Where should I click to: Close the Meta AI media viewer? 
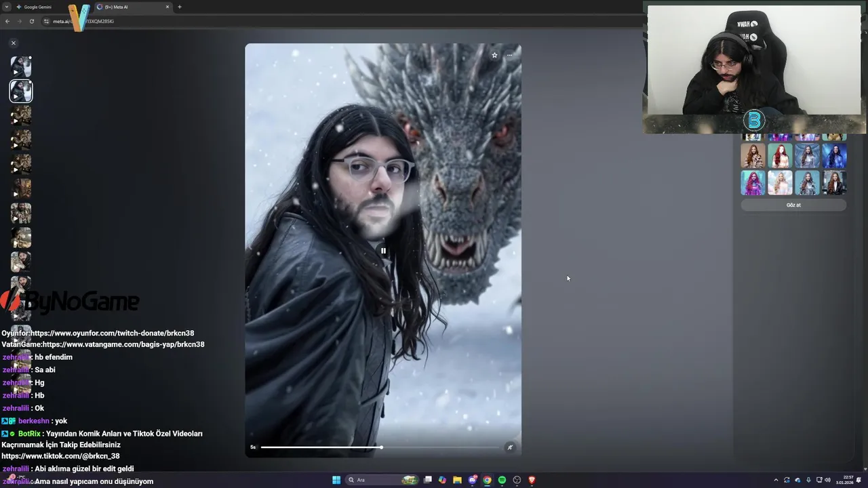pyautogui.click(x=13, y=43)
